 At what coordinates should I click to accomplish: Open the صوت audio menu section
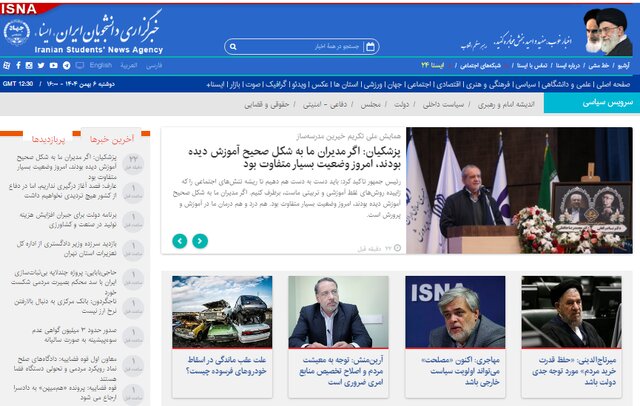click(253, 84)
